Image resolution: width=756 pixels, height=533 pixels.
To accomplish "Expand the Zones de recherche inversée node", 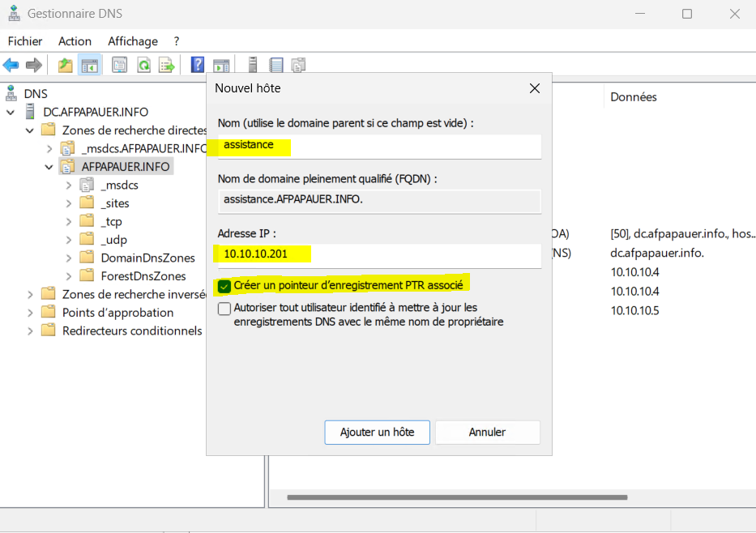I will 31,294.
